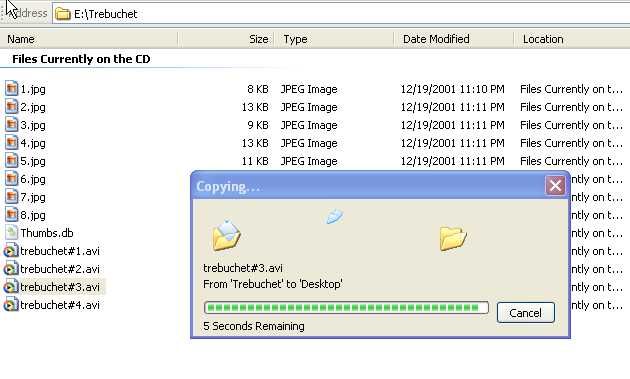This screenshot has height=379, width=630.
Task: Sort files by Date Modified column header
Action: click(x=454, y=39)
